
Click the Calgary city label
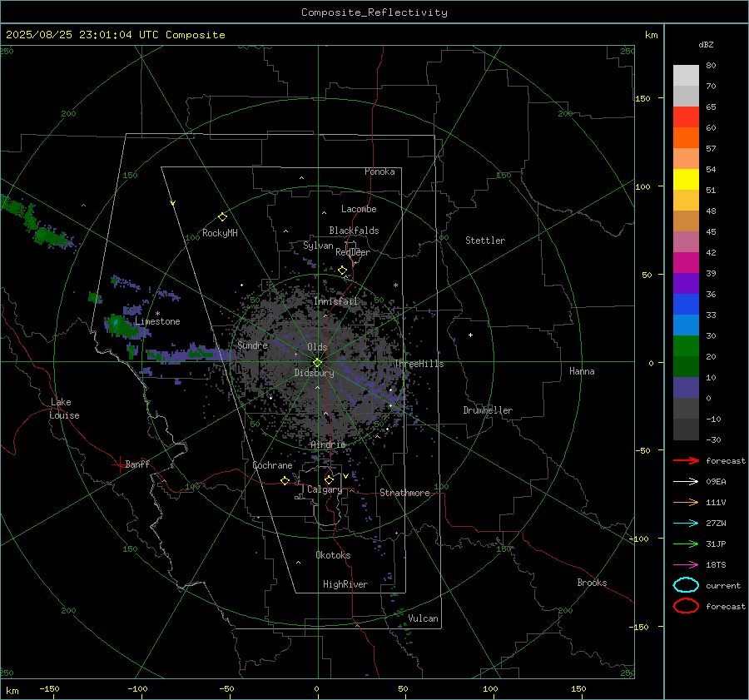(x=325, y=489)
